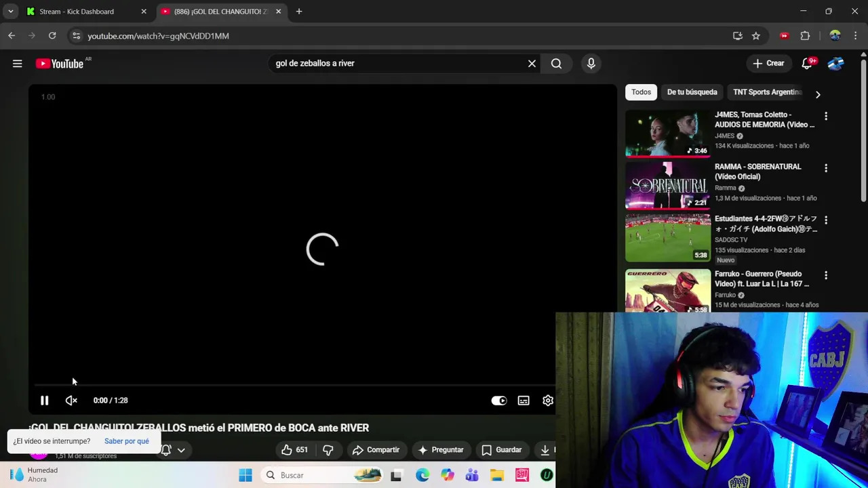Click the Farruko Guerrero video title
868x488 pixels.
point(763,279)
